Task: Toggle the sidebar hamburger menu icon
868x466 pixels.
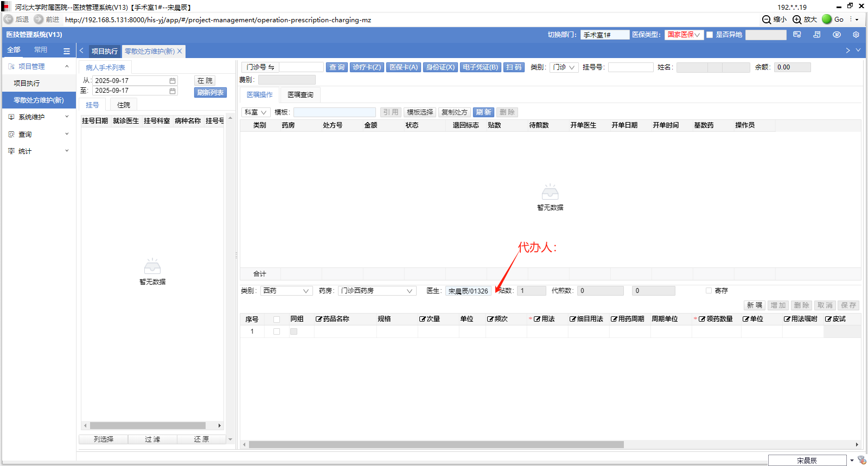Action: pos(67,51)
